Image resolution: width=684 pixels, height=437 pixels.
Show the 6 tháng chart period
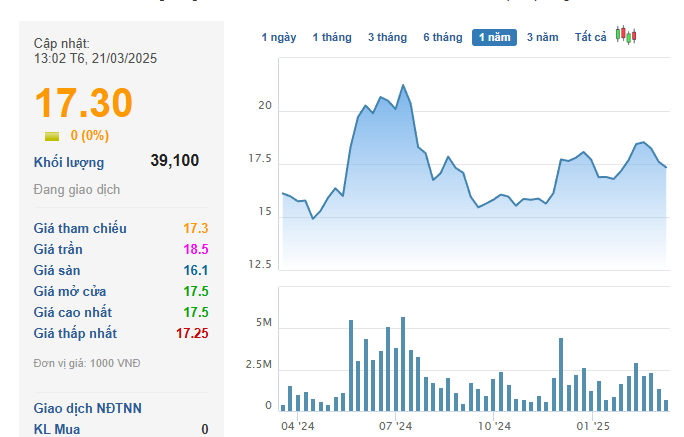point(442,37)
